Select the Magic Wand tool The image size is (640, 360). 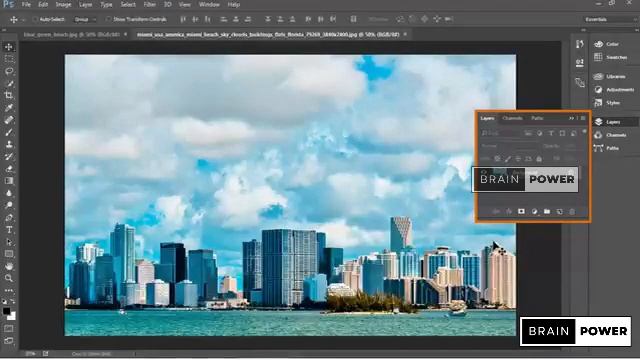pos(9,83)
